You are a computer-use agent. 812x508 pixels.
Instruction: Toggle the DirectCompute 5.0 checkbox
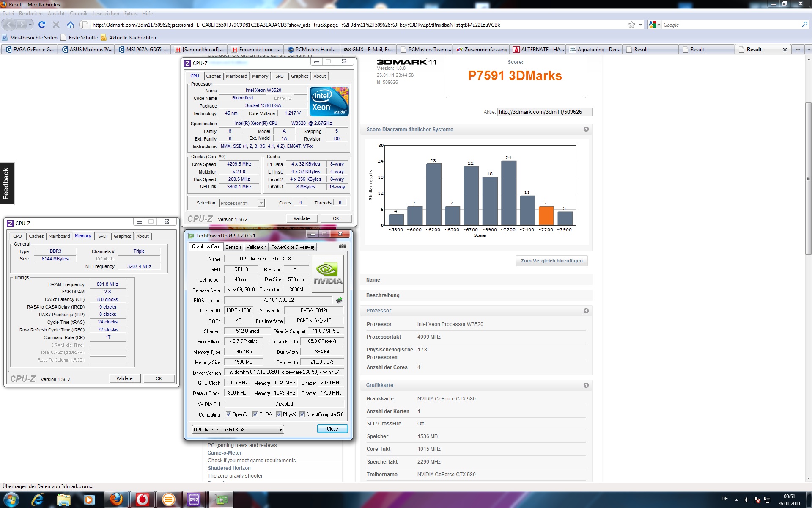pyautogui.click(x=302, y=414)
